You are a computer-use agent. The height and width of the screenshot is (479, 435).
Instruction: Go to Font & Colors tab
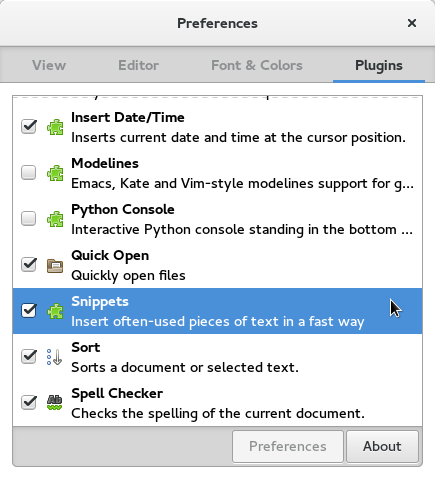click(x=257, y=65)
